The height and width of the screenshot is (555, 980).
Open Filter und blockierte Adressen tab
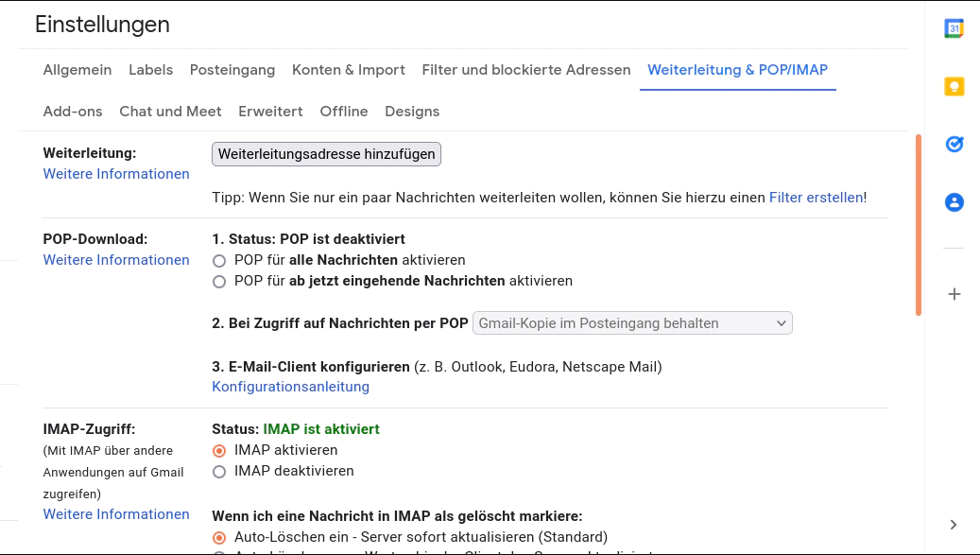(525, 70)
